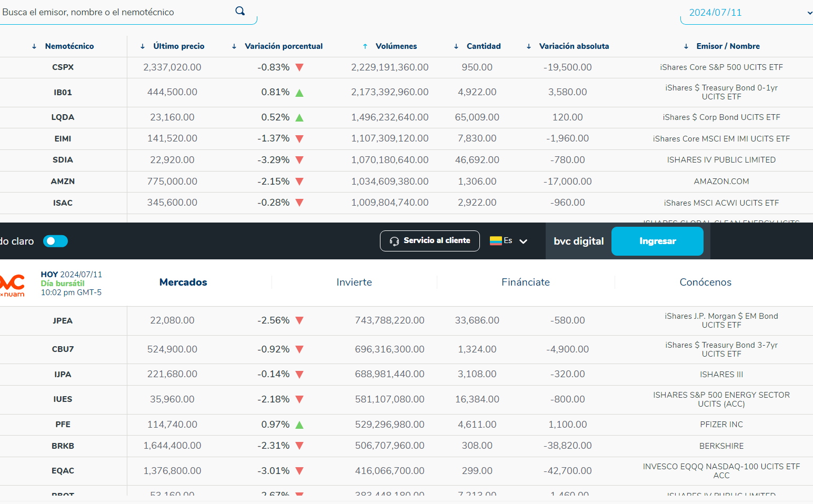Click the absolute variation -38,820.00
Viewport: 813px width, 504px height.
click(568, 446)
